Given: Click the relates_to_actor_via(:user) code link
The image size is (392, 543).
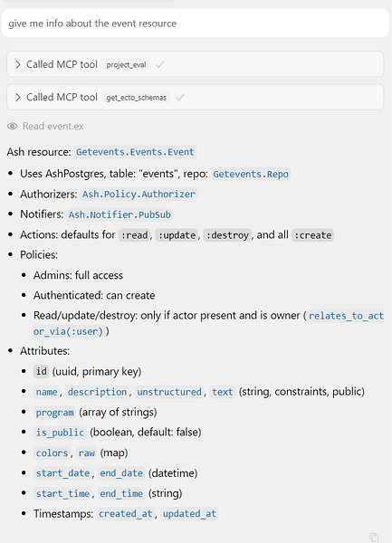Looking at the screenshot, I should [347, 316].
